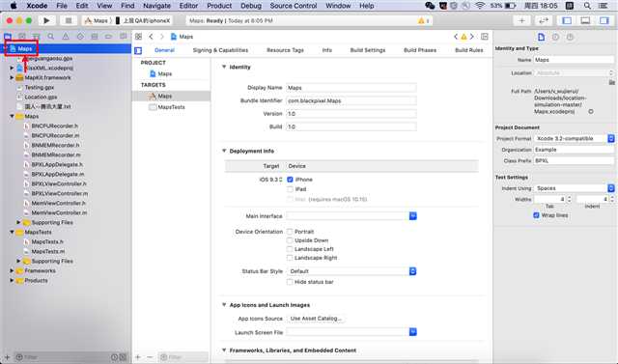Click the Bundle Identifier field
This screenshot has width=618, height=364.
[351, 100]
